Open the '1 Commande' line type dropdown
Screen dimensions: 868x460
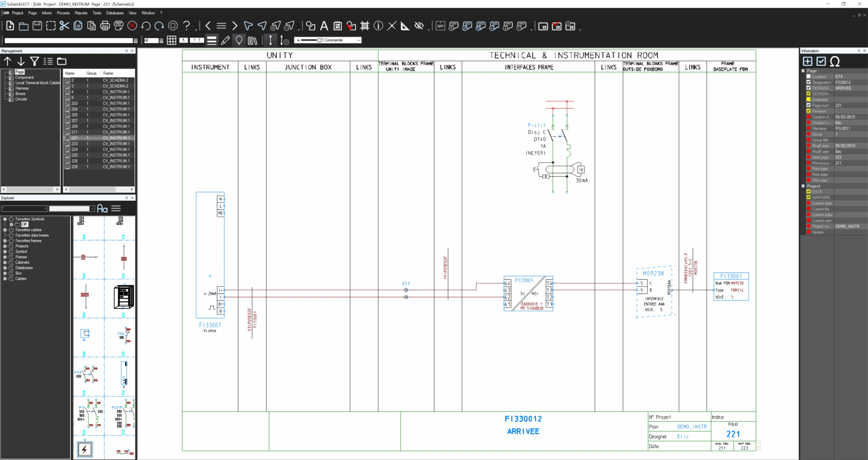[x=358, y=40]
